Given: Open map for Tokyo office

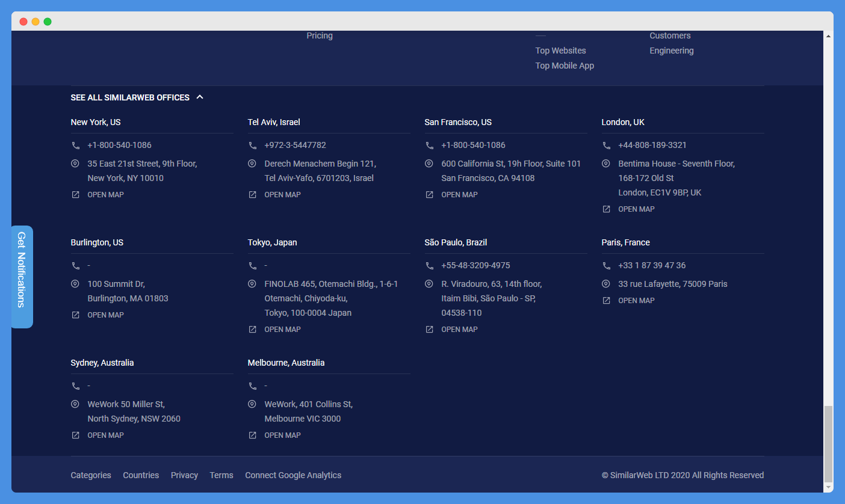Looking at the screenshot, I should tap(282, 330).
